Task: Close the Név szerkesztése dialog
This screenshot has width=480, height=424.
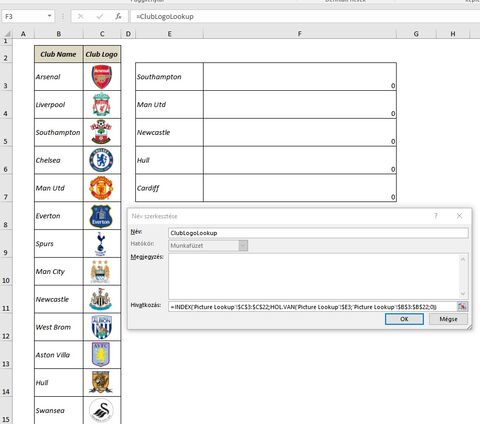Action: pyautogui.click(x=459, y=216)
